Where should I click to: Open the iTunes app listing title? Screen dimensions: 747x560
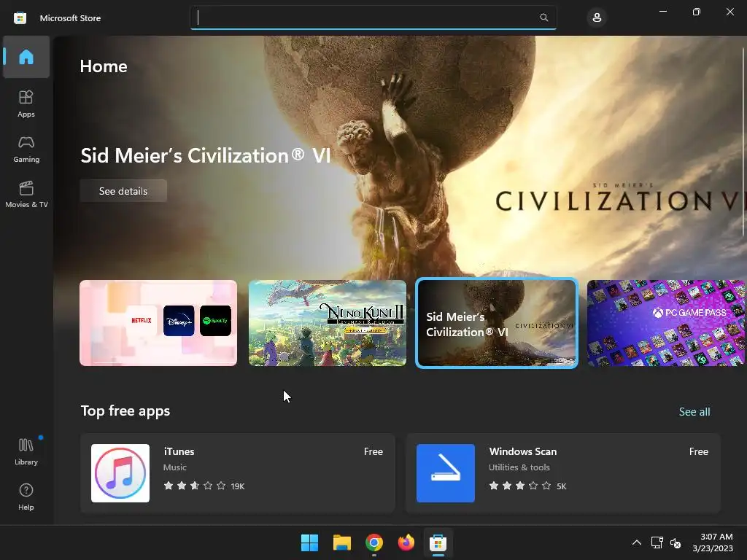click(179, 451)
